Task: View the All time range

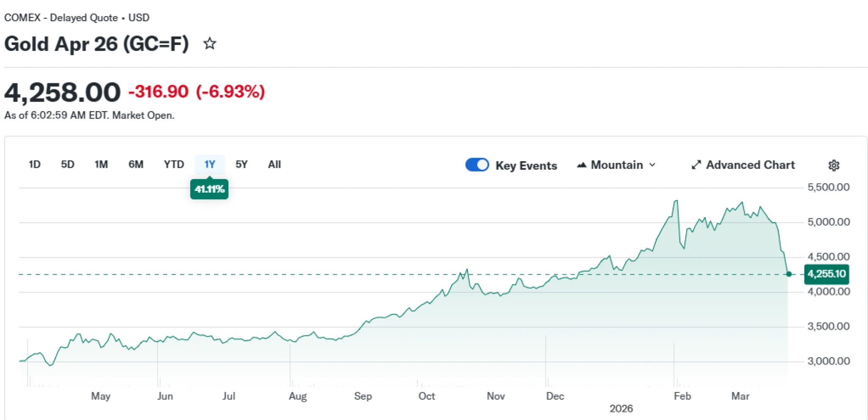Action: (274, 164)
